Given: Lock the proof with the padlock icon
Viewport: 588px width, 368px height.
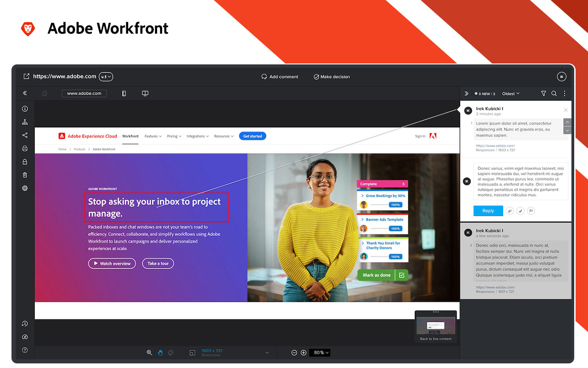Looking at the screenshot, I should click(x=25, y=161).
